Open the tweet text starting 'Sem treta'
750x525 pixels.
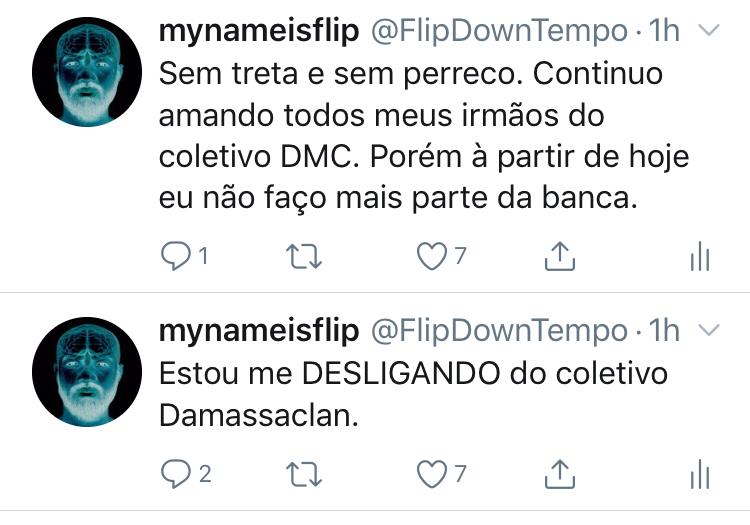(x=424, y=136)
